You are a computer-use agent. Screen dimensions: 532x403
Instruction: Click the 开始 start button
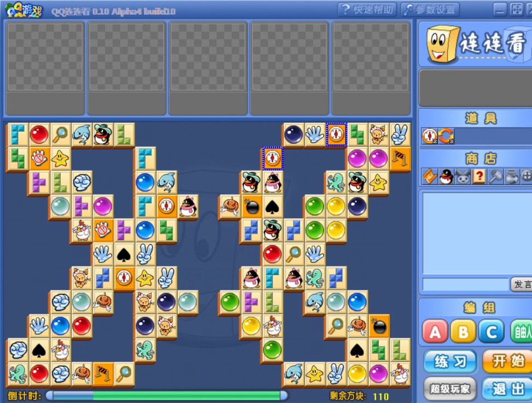[x=507, y=361]
